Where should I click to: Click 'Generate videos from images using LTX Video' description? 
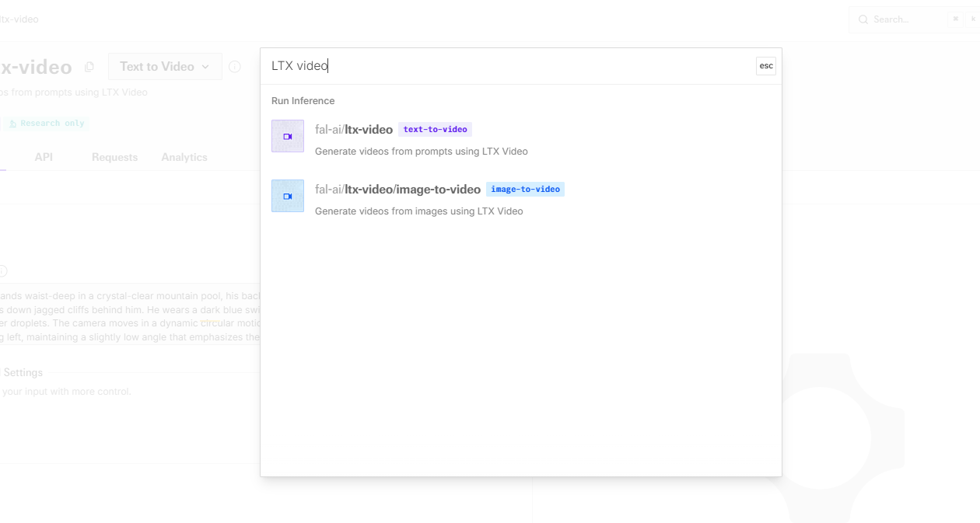[x=419, y=211]
